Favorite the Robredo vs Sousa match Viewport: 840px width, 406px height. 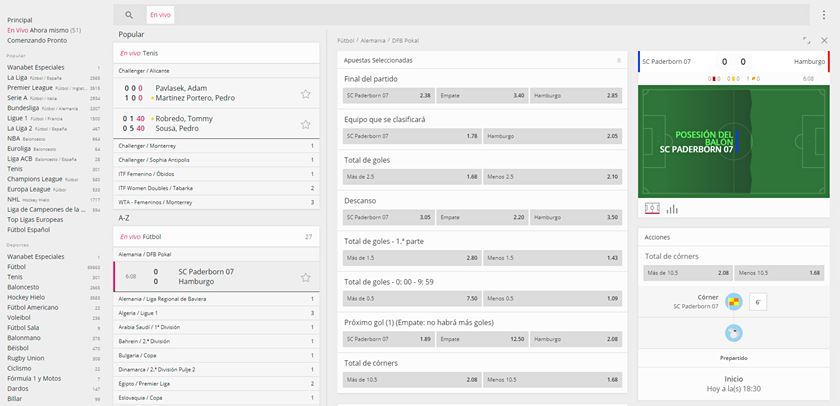[305, 124]
